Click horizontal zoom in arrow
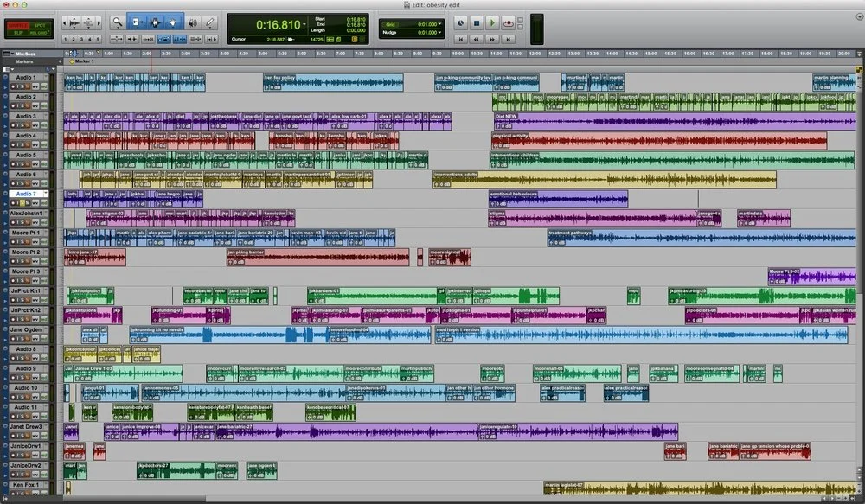865x504 pixels. [99, 22]
